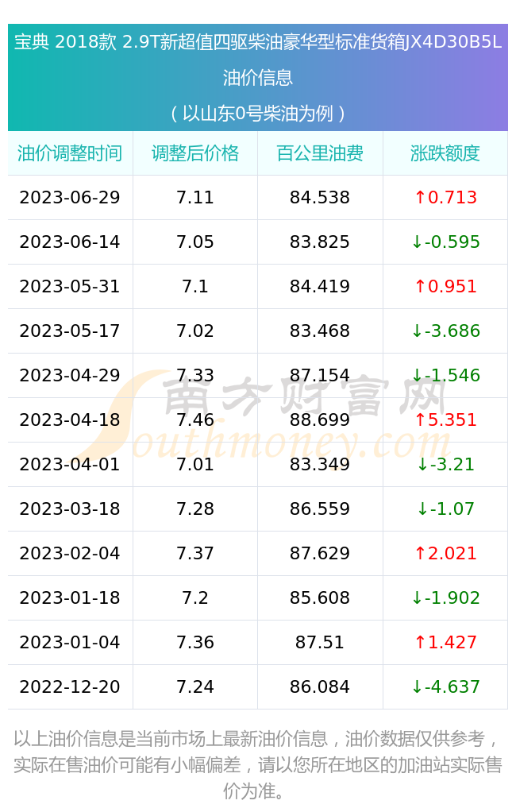Select the 2023-06-29 date cell
Viewport: 516px width, 812px height.
pyautogui.click(x=70, y=197)
